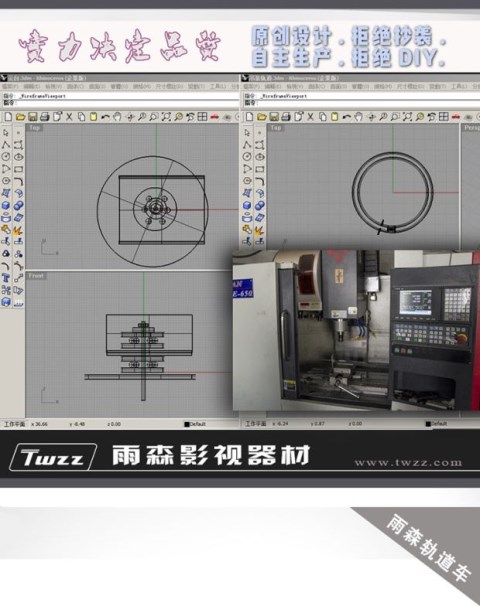Click Print icon in right Rhino window
Viewport: 480px width, 613px height.
coord(286,117)
